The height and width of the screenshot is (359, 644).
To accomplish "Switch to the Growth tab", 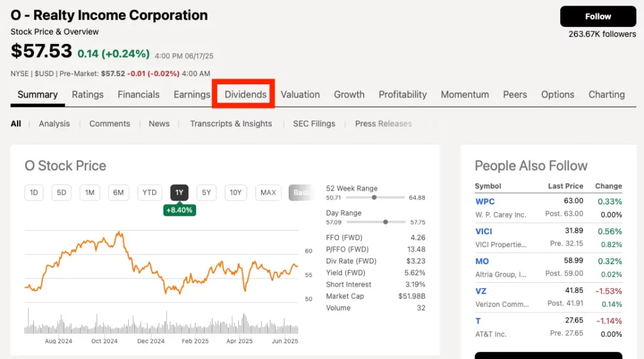I will click(349, 94).
